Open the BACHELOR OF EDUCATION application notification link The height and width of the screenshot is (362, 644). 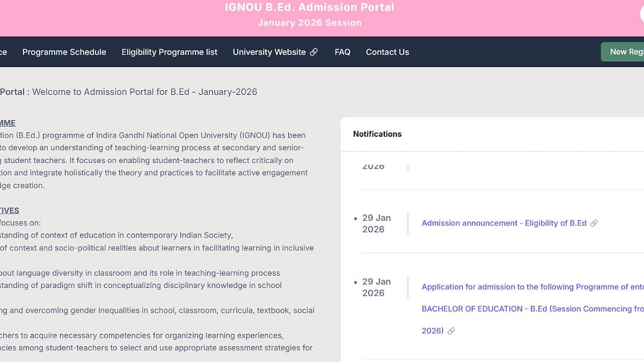pyautogui.click(x=531, y=308)
